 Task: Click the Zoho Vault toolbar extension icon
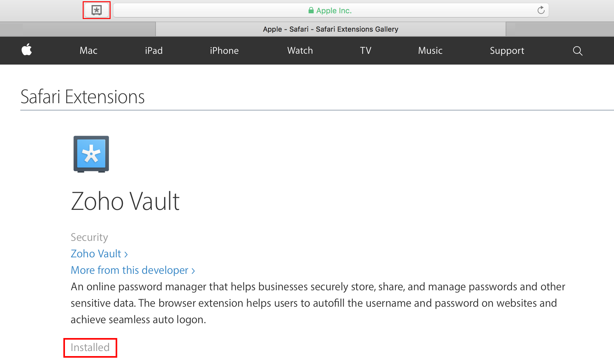pos(96,10)
